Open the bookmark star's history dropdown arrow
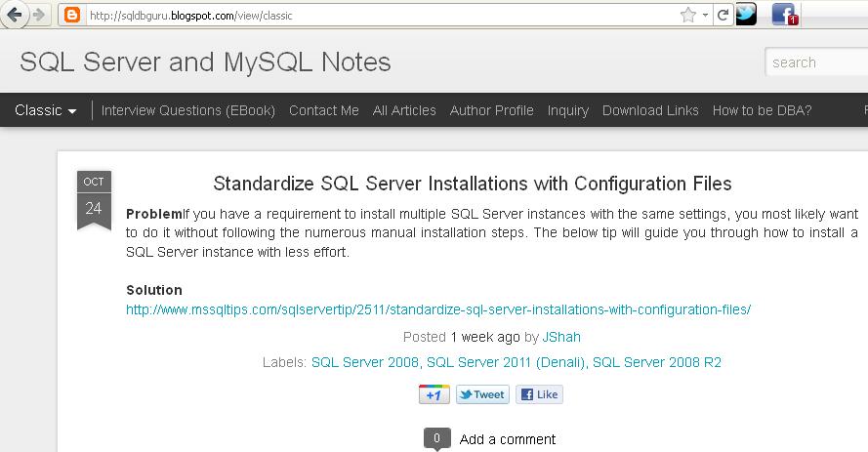Image resolution: width=868 pixels, height=452 pixels. click(x=705, y=16)
